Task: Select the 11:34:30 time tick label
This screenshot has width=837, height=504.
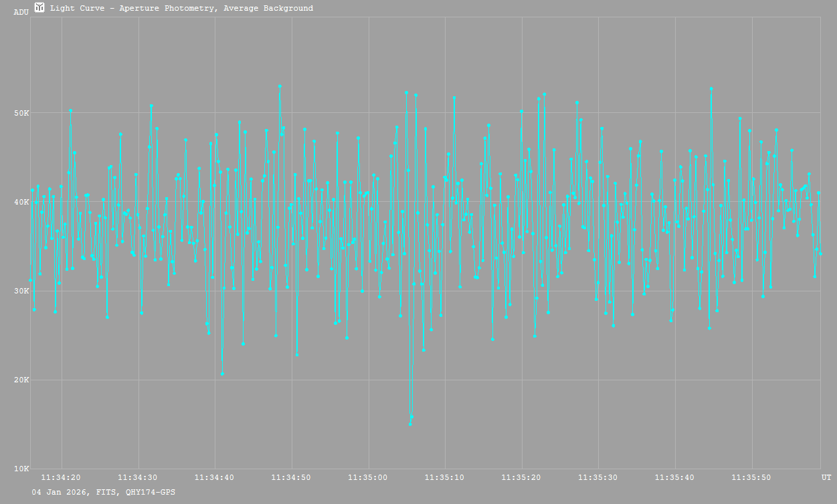Action: pyautogui.click(x=138, y=477)
